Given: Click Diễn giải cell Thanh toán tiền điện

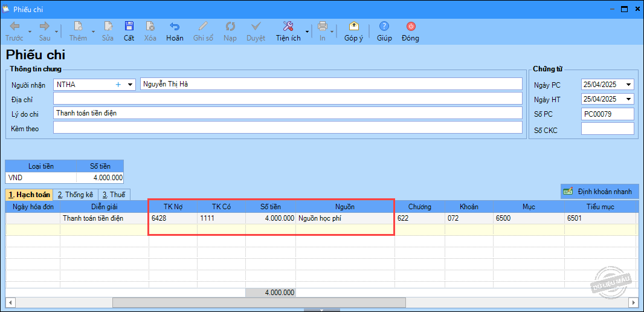Looking at the screenshot, I should 105,218.
